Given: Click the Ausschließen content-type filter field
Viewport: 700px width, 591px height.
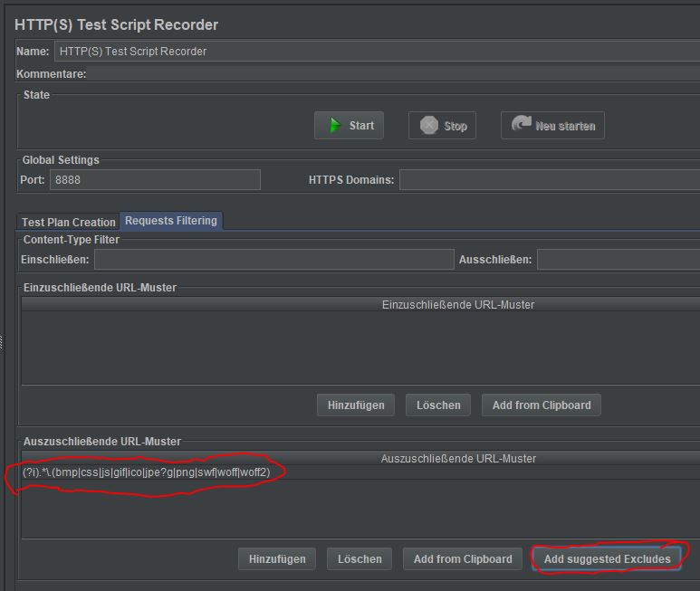Looking at the screenshot, I should coord(618,260).
